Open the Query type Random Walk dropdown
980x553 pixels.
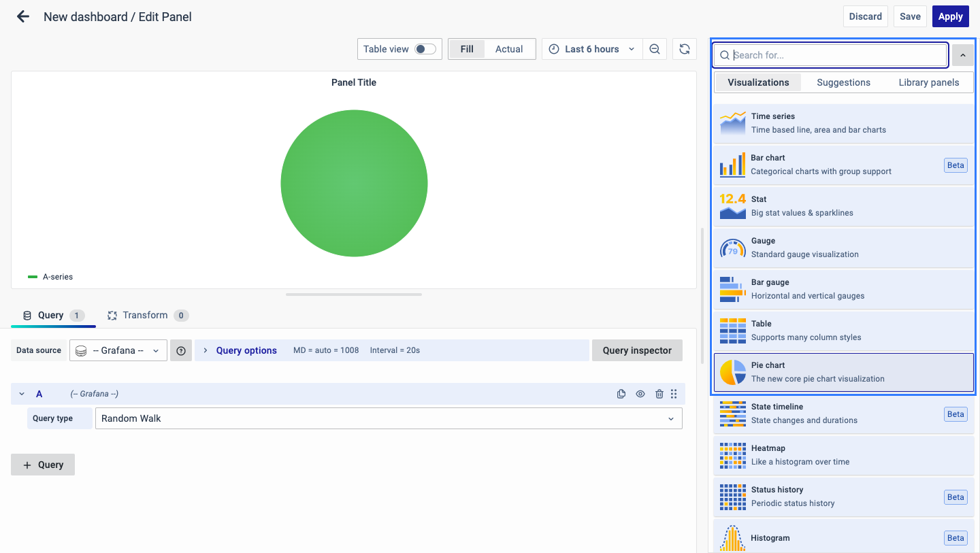pyautogui.click(x=389, y=418)
